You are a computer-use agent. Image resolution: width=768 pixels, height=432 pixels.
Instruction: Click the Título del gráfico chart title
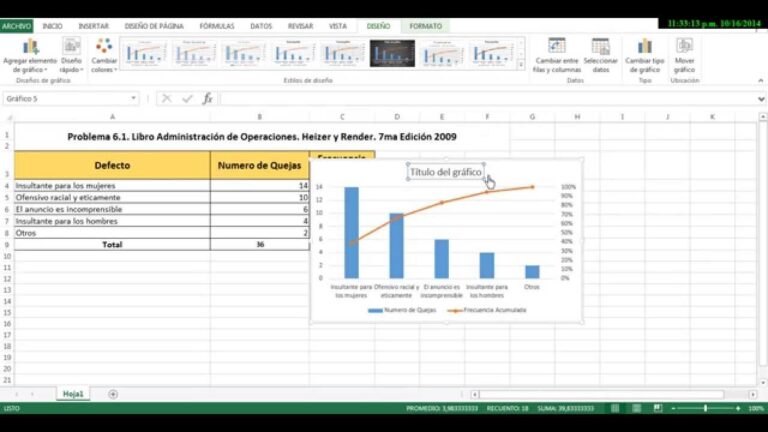coord(445,172)
